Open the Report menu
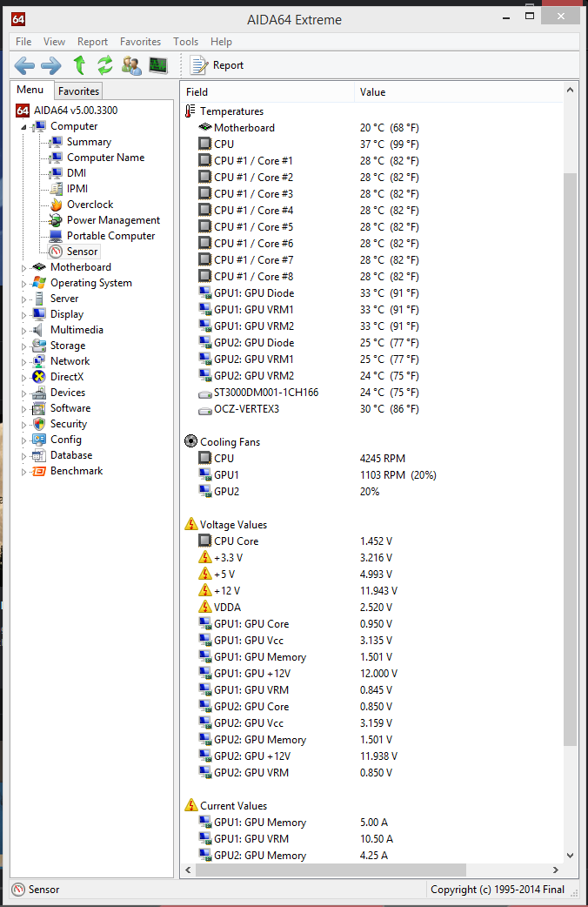588x907 pixels. tap(92, 42)
